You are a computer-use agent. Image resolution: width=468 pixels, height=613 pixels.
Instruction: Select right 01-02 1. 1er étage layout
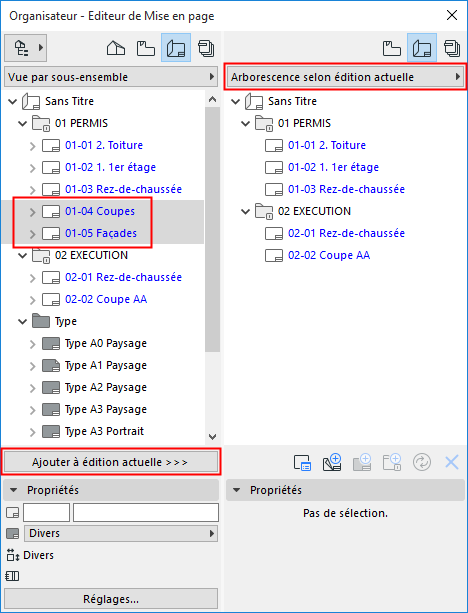[x=334, y=167]
